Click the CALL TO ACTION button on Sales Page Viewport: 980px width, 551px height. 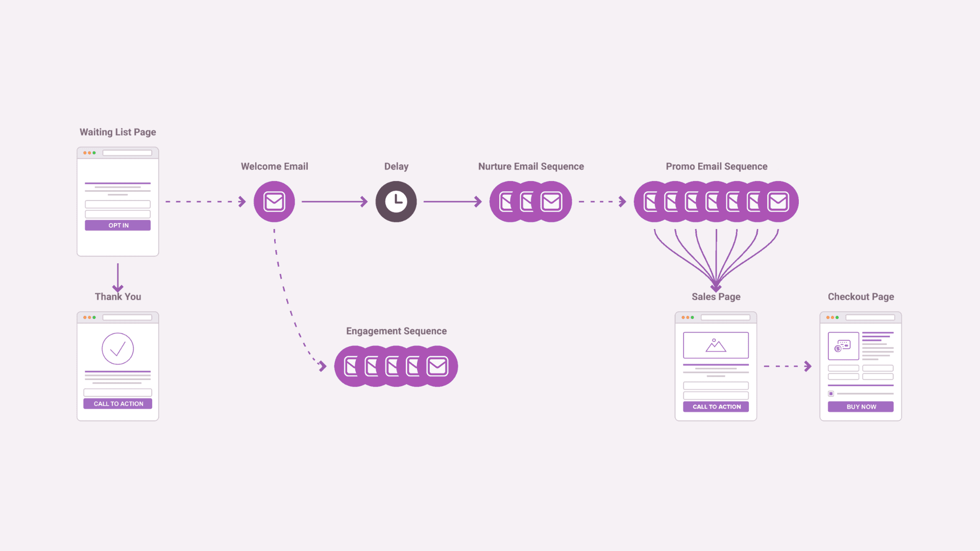[716, 406]
